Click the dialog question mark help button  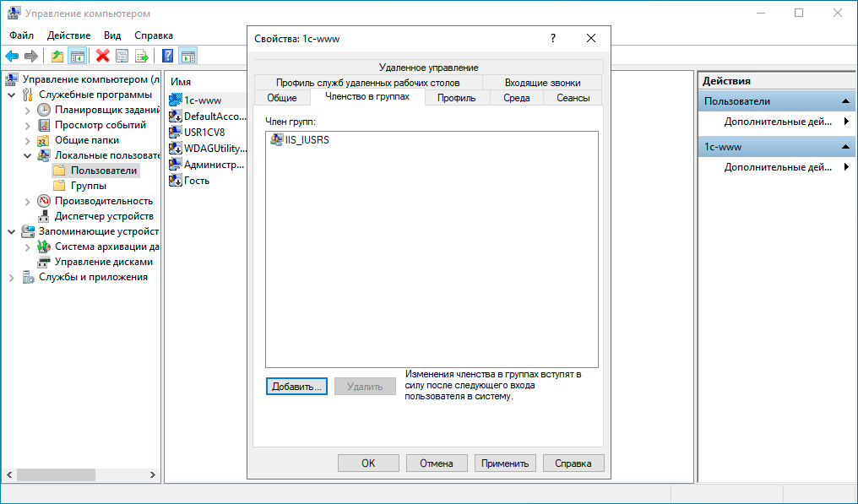(553, 38)
